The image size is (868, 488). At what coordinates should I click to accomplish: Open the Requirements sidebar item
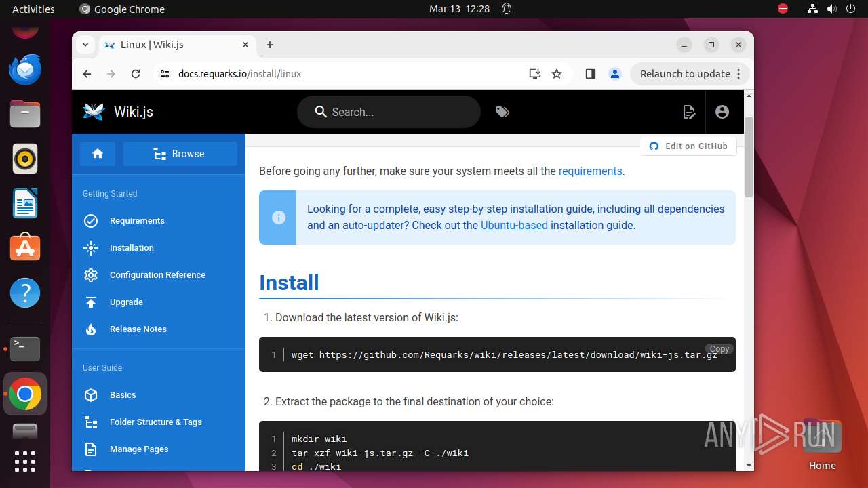(x=159, y=221)
